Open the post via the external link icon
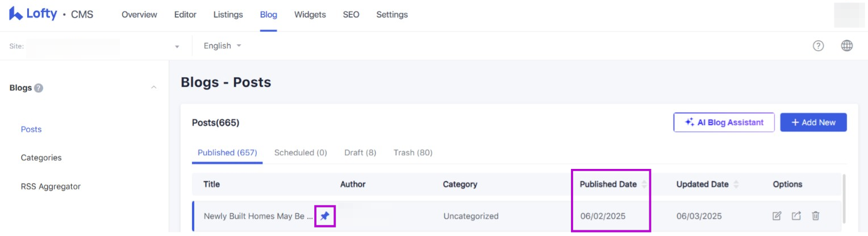The height and width of the screenshot is (236, 868). tap(796, 216)
